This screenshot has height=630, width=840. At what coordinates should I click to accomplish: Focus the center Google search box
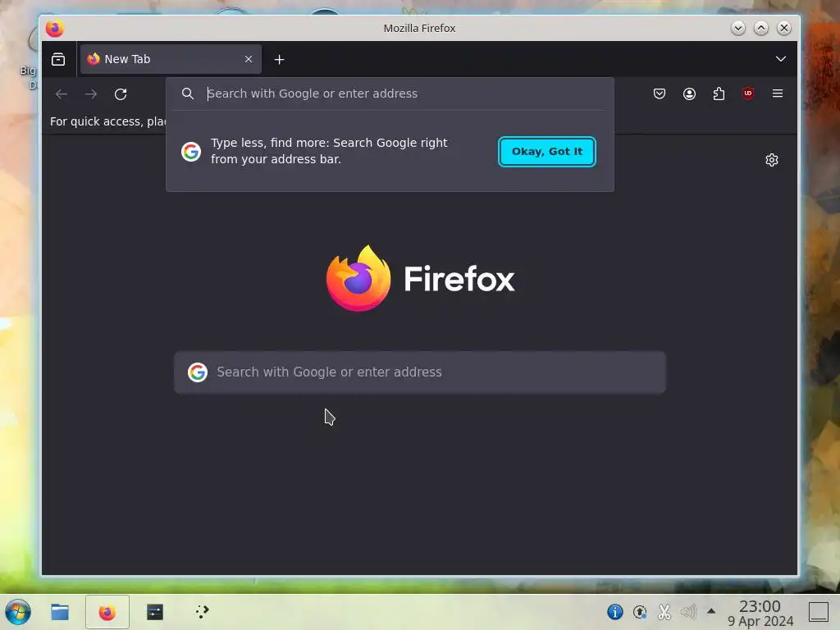point(420,372)
